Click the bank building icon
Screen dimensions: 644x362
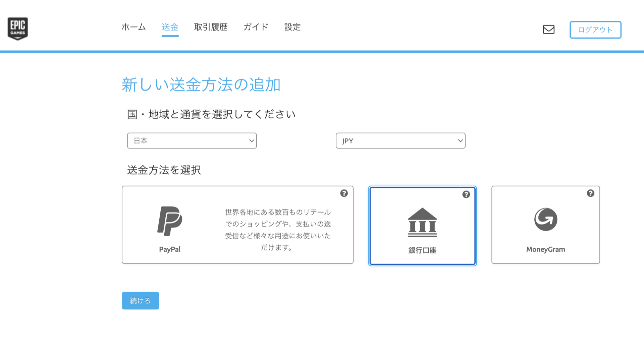point(422,223)
